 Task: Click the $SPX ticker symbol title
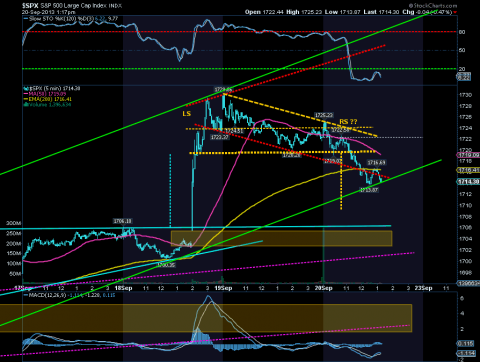30,6
